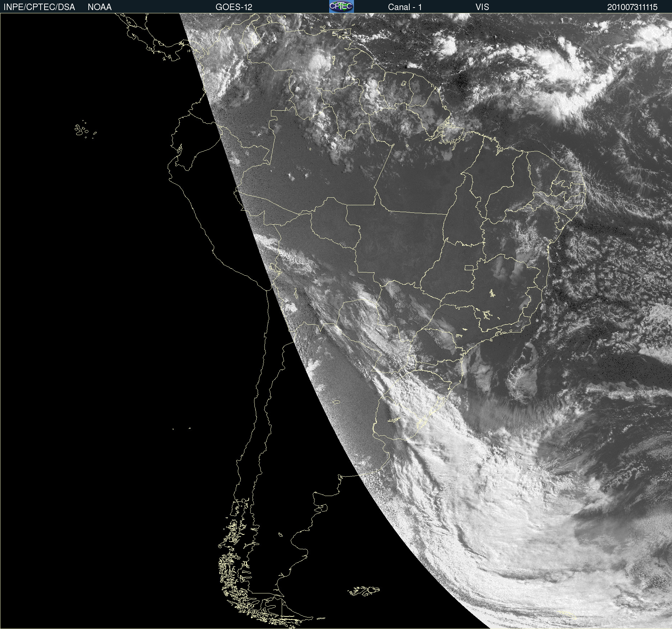Click the Falkland Islands outline
This screenshot has width=672, height=629.
click(364, 591)
